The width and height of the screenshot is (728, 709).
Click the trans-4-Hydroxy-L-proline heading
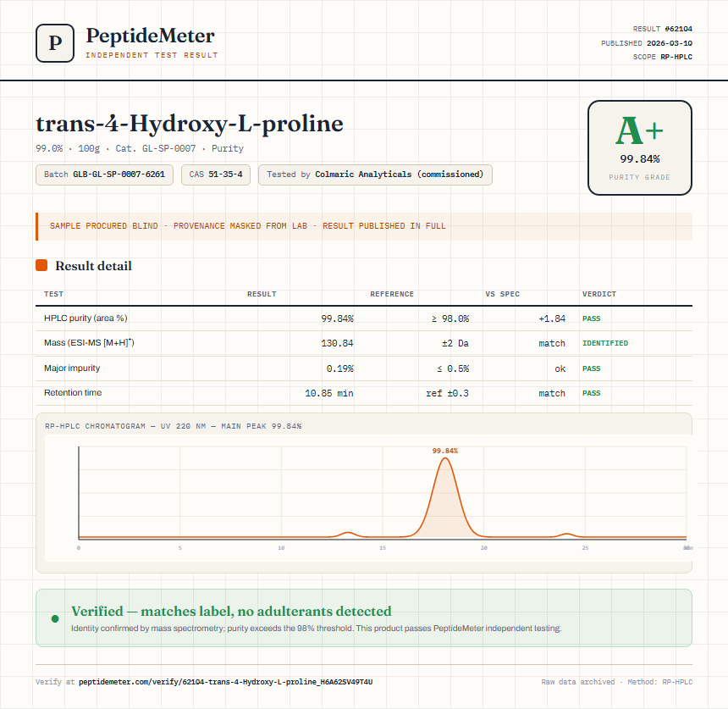[x=190, y=124]
